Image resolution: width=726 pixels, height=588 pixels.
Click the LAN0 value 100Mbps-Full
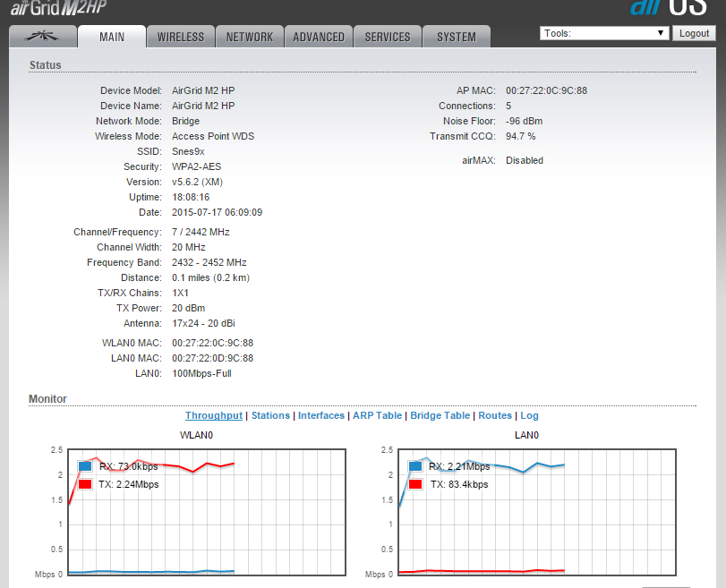click(x=201, y=373)
